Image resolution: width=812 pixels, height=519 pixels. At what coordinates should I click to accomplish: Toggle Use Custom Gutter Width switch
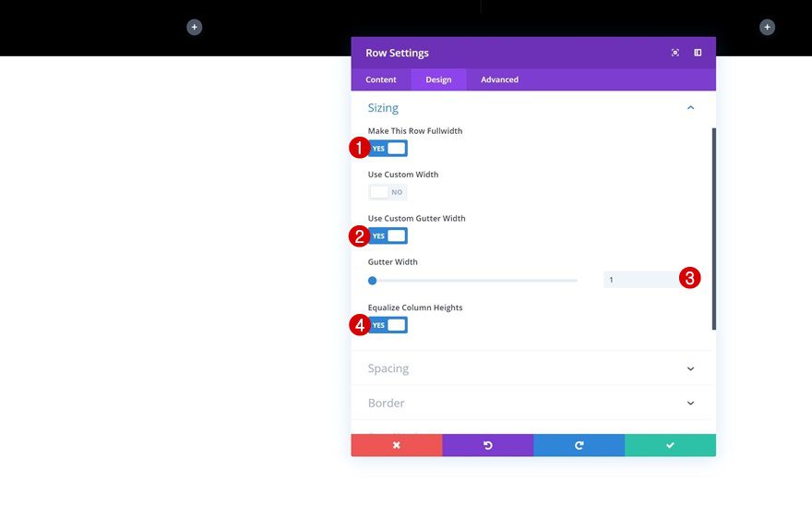point(388,235)
